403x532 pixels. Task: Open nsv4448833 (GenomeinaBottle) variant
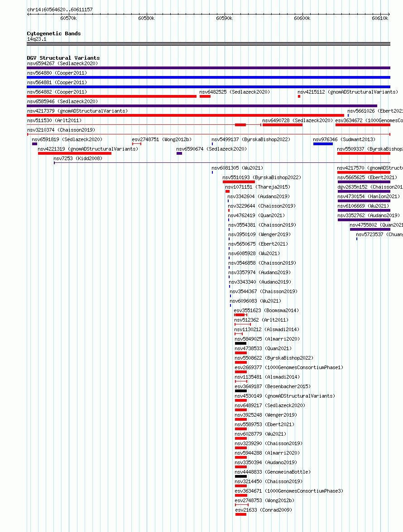pyautogui.click(x=273, y=472)
